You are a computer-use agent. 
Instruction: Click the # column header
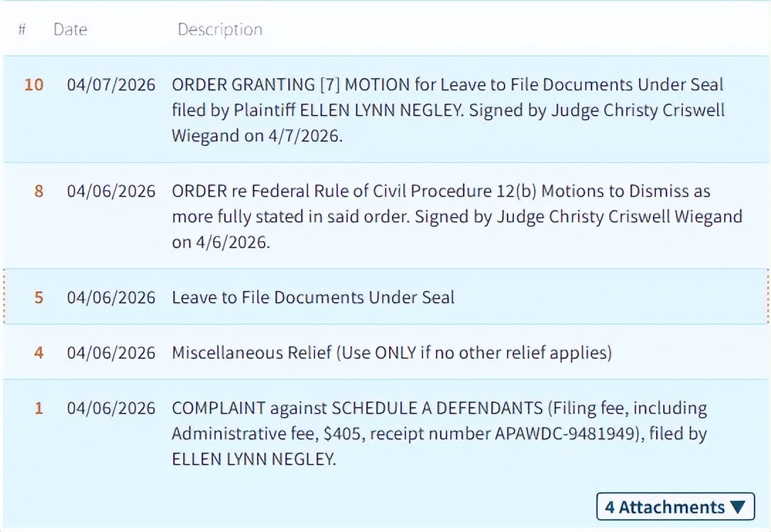[x=22, y=30]
